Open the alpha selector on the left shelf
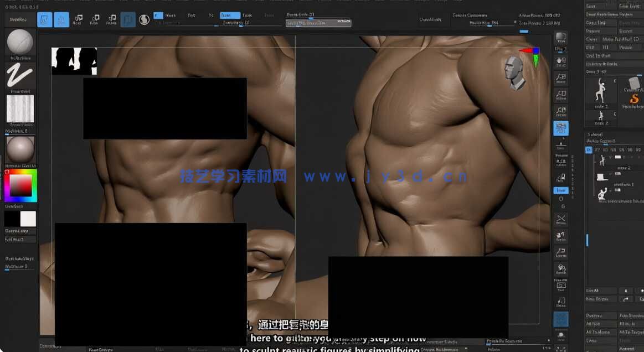This screenshot has height=352, width=644. [20, 110]
